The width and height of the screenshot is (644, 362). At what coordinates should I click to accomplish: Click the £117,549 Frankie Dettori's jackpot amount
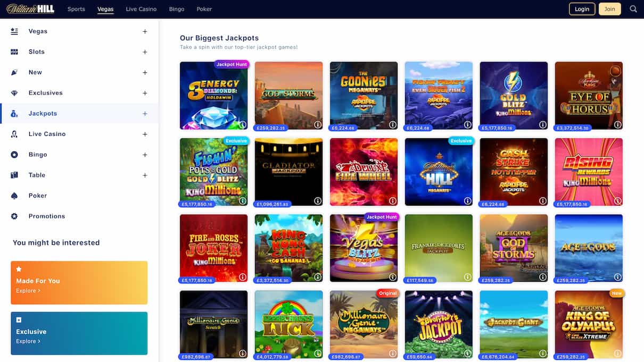(420, 280)
